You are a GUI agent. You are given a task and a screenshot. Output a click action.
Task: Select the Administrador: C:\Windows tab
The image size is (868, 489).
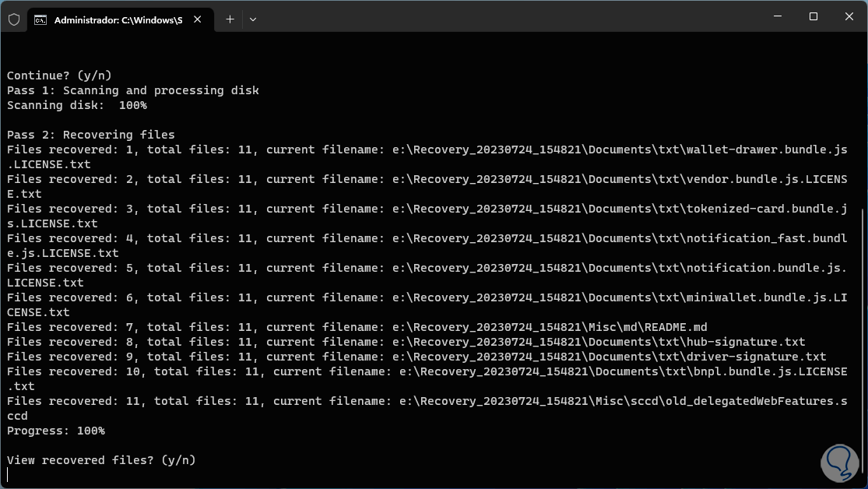[118, 19]
